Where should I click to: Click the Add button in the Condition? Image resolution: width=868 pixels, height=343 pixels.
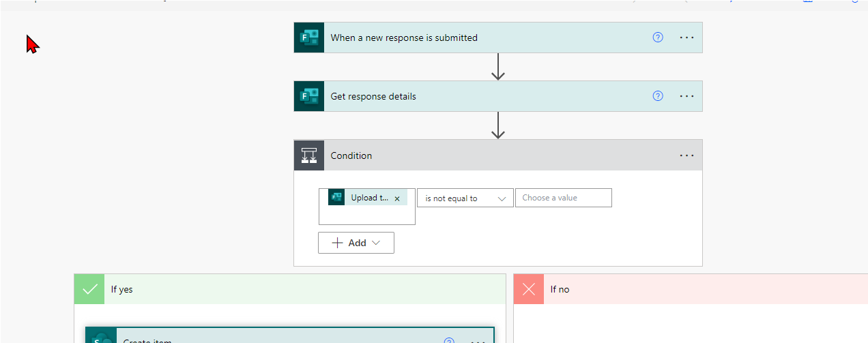pos(356,243)
